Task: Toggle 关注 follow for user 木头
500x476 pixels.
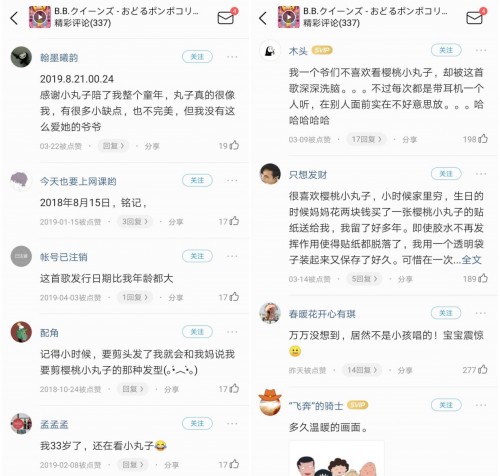Action: point(446,50)
